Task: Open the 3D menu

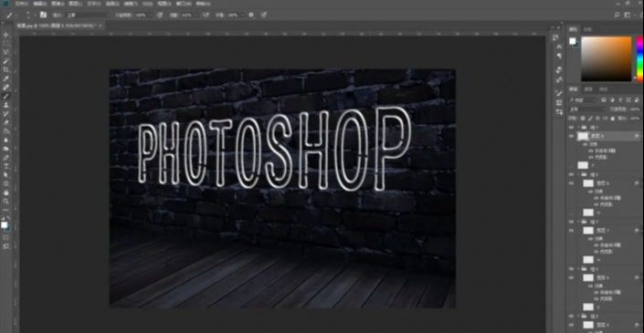Action: pyautogui.click(x=147, y=4)
